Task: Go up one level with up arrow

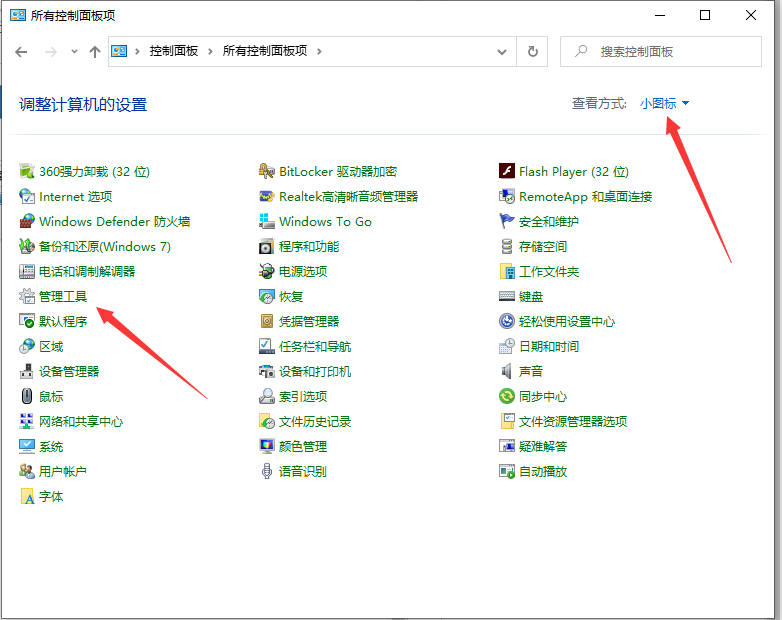Action: 95,51
